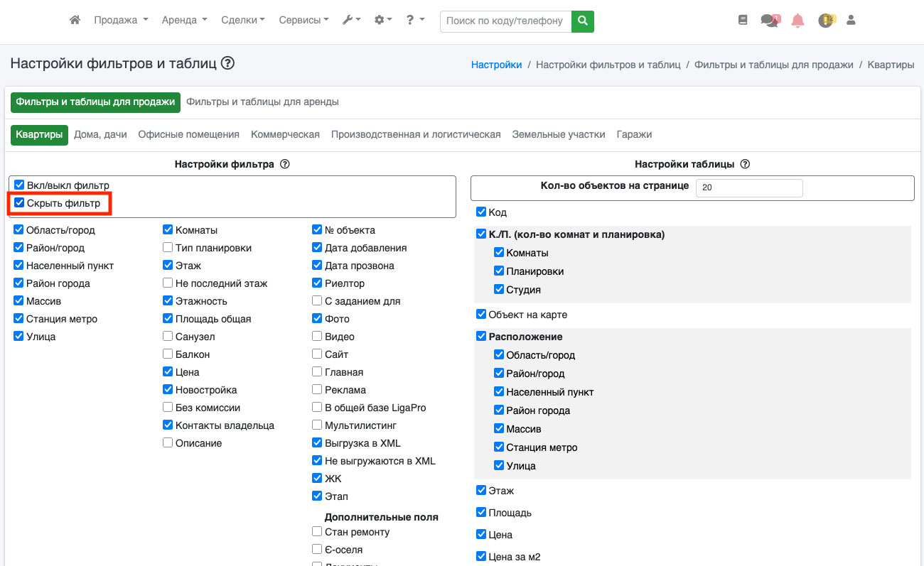Click the Кол-во объектов на странице field
The height and width of the screenshot is (566, 924).
749,187
